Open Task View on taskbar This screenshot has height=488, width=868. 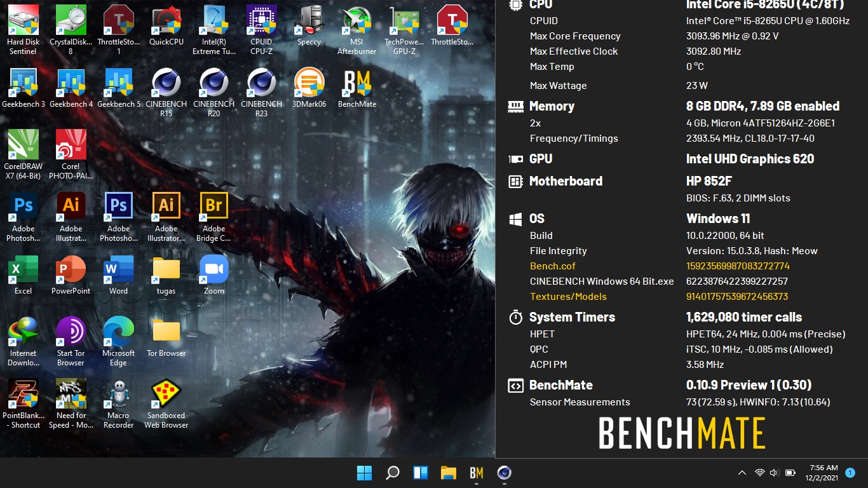coord(421,473)
